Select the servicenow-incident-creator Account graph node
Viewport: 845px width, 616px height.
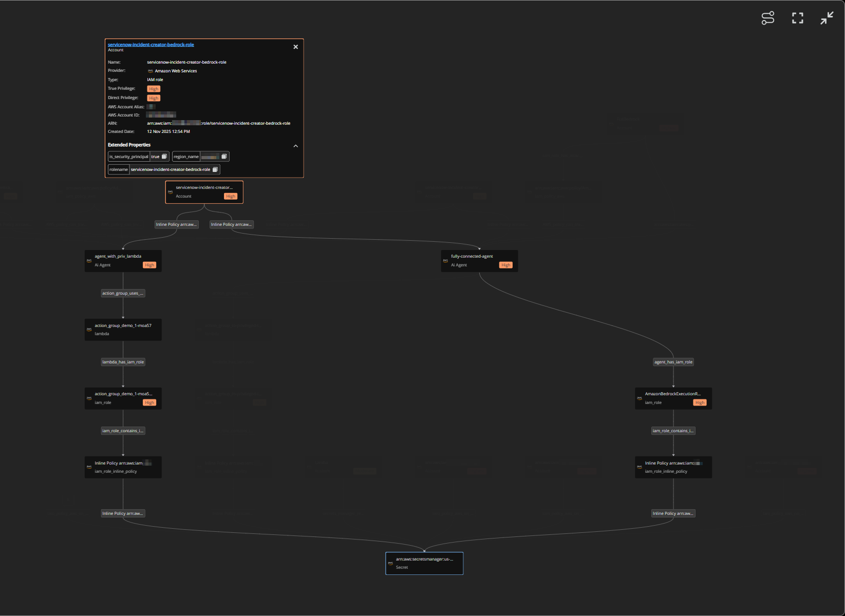[x=204, y=192]
